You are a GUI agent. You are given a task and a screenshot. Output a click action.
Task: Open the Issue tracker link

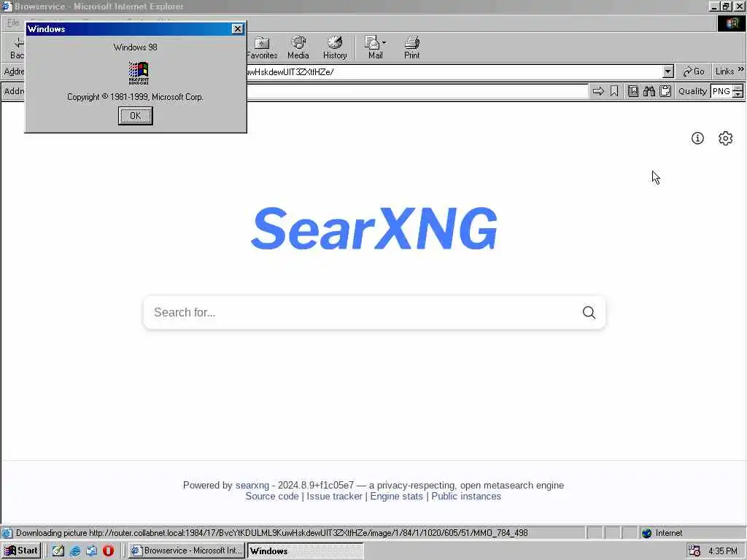pos(334,496)
